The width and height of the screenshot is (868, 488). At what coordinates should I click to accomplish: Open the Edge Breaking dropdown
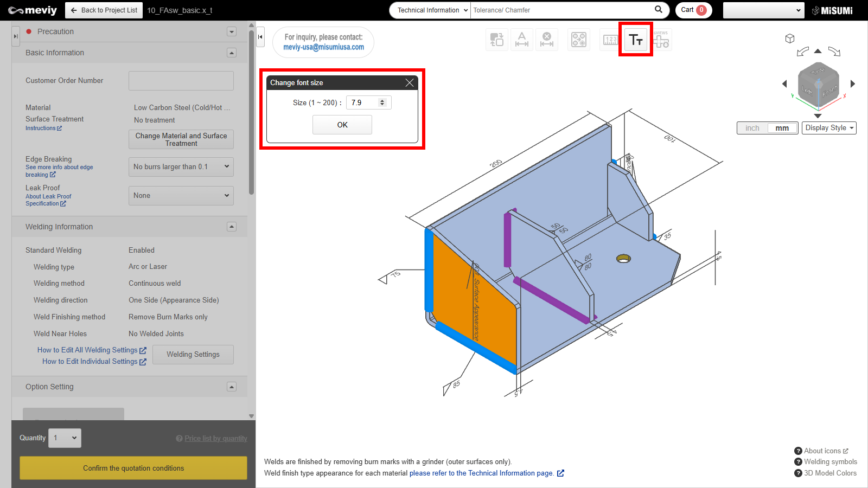tap(181, 167)
